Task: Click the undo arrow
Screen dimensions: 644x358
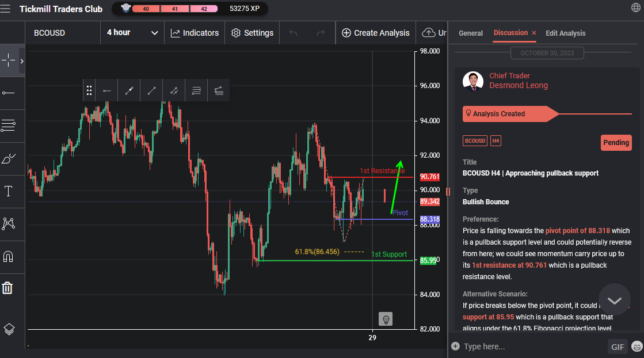Action: point(293,33)
